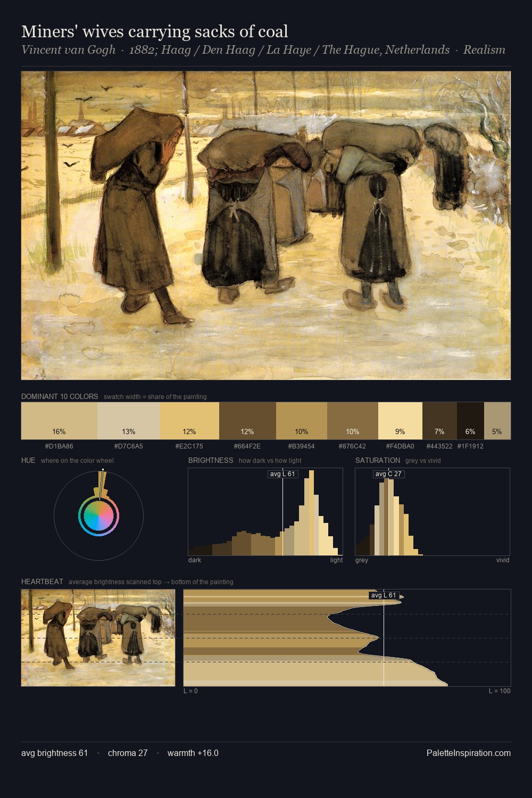Screen dimensions: 532x798
Task: Click the avg C 27 label
Action: (388, 474)
